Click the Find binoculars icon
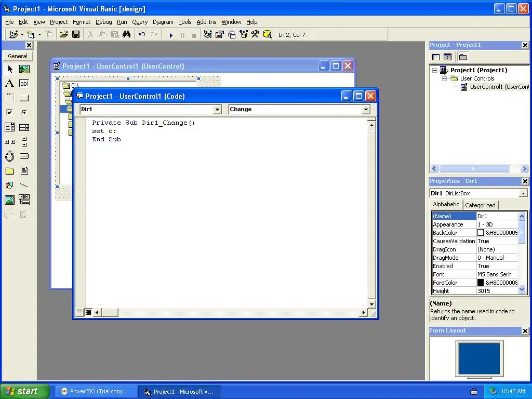This screenshot has width=532, height=399. pos(127,35)
